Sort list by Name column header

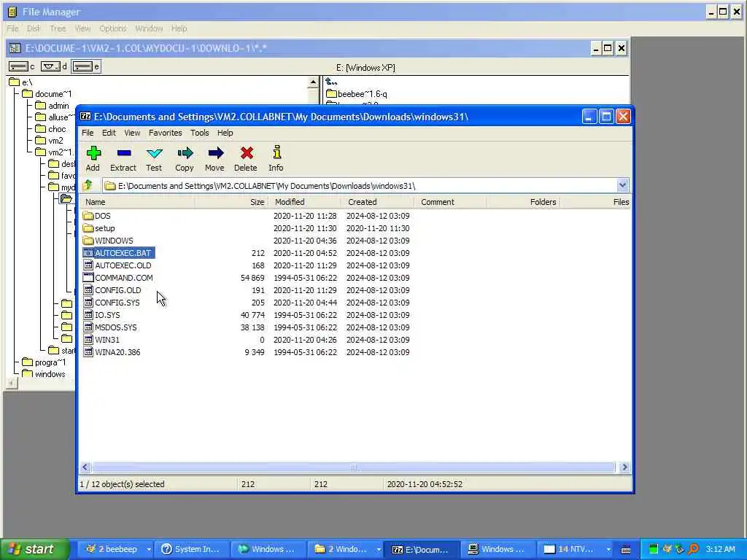tap(138, 202)
